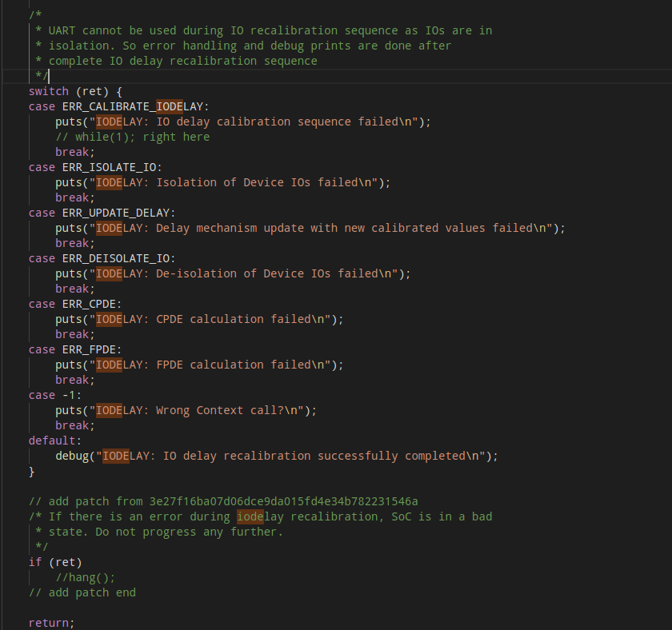Click 'complete IO delay recalibration sequence' comment
Image resolution: width=672 pixels, height=630 pixels.
coord(176,62)
